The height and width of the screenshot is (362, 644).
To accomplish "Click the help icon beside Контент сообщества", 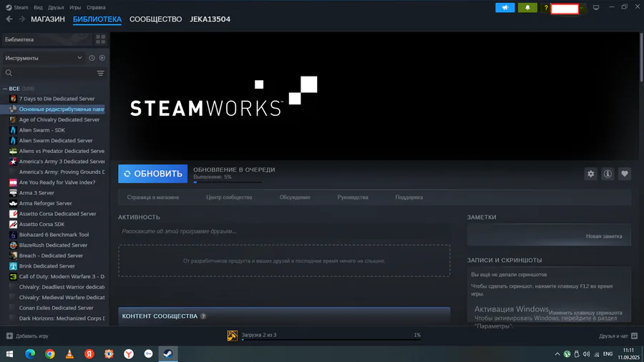I will (203, 316).
